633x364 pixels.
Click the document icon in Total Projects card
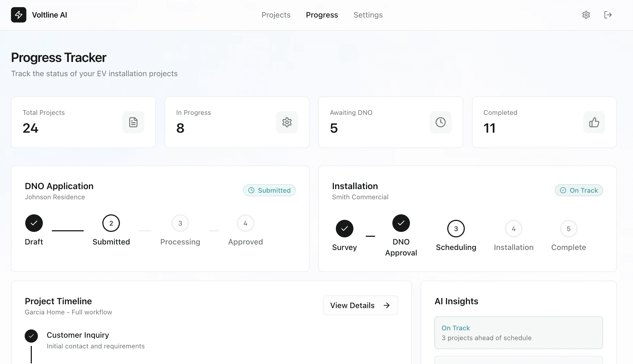[x=133, y=122]
